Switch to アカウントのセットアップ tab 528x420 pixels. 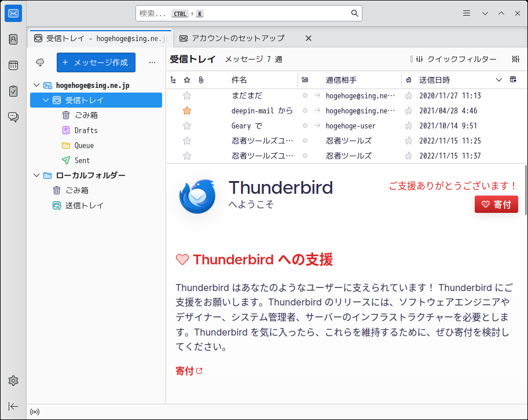coord(238,38)
